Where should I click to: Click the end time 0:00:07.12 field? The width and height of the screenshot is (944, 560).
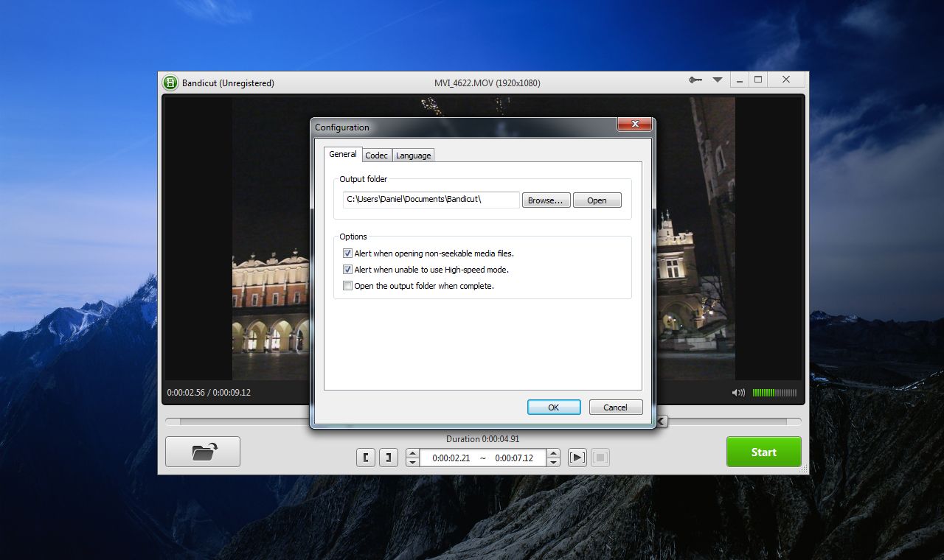click(514, 458)
